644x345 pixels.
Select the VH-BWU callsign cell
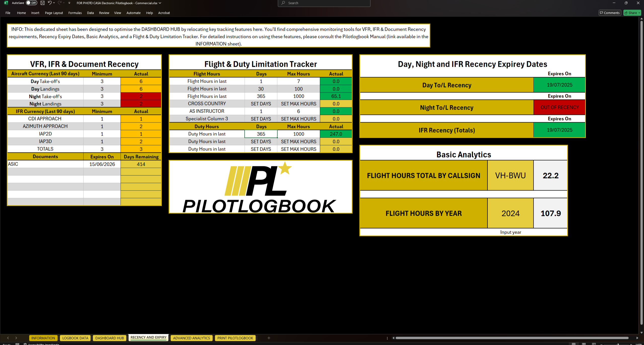[510, 175]
